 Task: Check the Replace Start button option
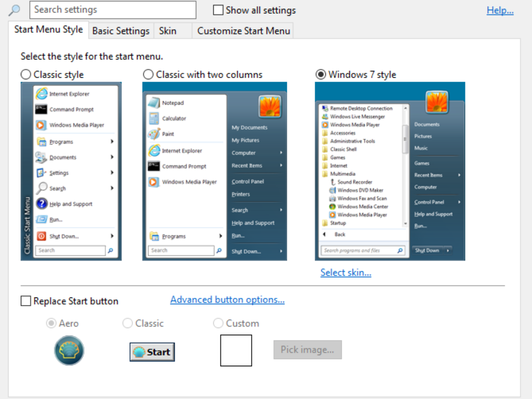(x=26, y=301)
